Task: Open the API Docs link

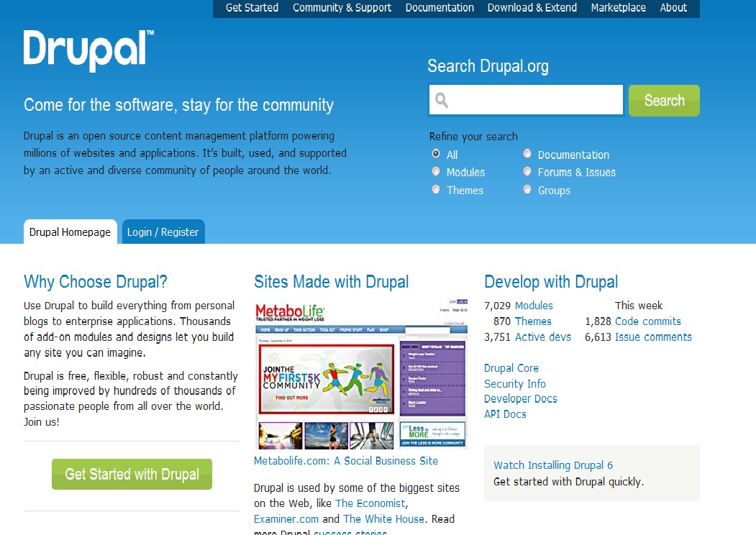Action: pyautogui.click(x=505, y=414)
